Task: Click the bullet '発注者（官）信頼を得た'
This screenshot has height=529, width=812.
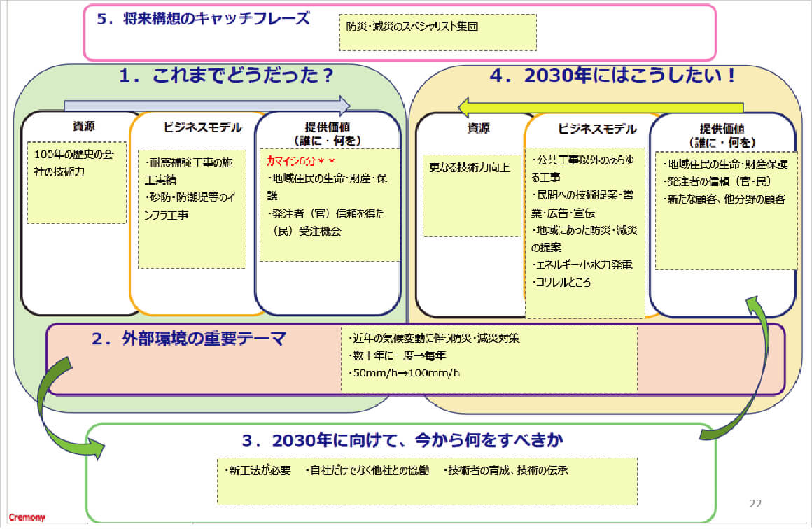Action: coord(325,213)
